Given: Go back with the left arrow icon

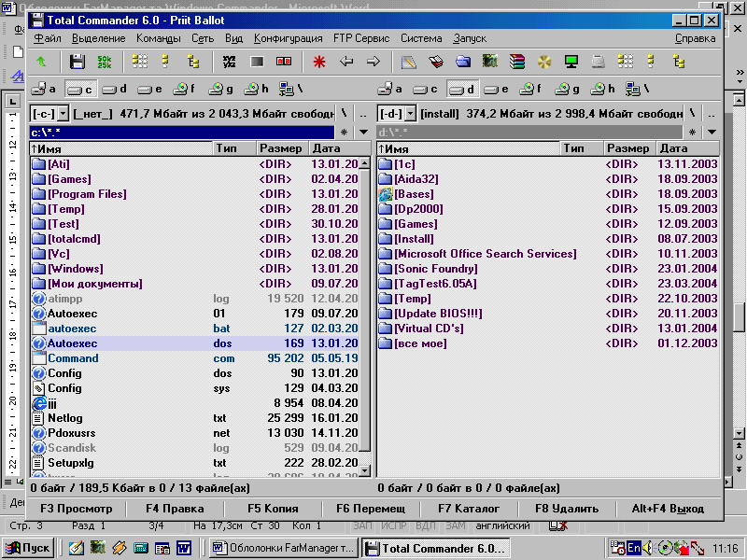Looking at the screenshot, I should [345, 61].
